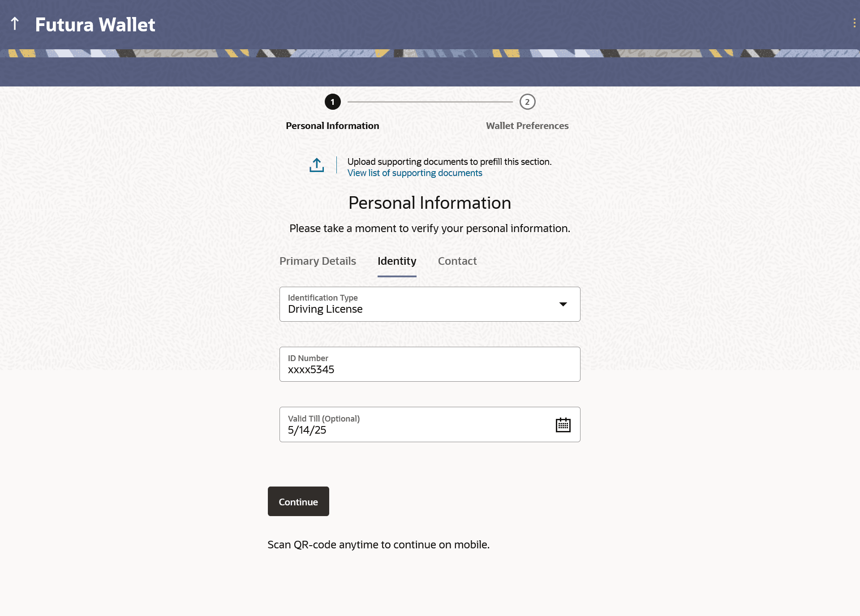
Task: Open the calendar date picker icon
Action: tap(563, 425)
